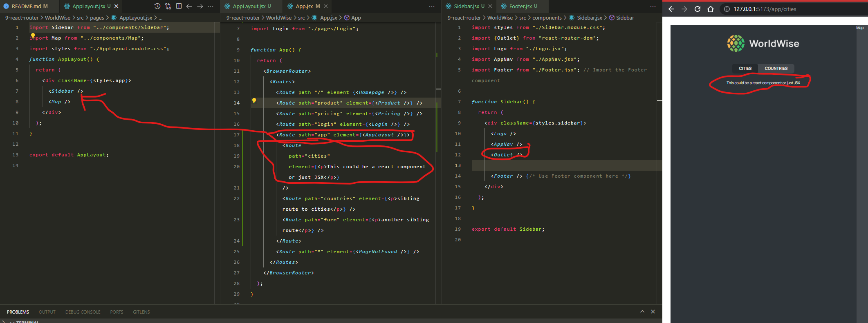Viewport: 868px width, 323px height.
Task: Open 'Sidebar' symbol breadcrumb in the right editor
Action: pyautogui.click(x=625, y=18)
